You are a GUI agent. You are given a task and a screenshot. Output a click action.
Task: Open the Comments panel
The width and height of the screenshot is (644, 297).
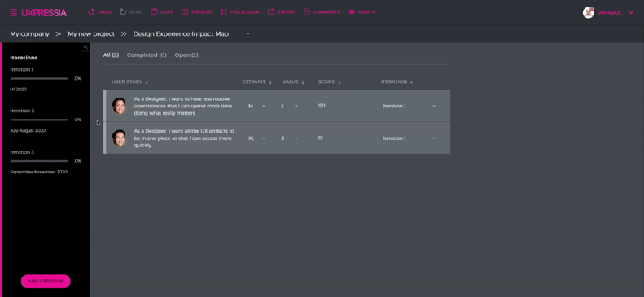tap(322, 12)
